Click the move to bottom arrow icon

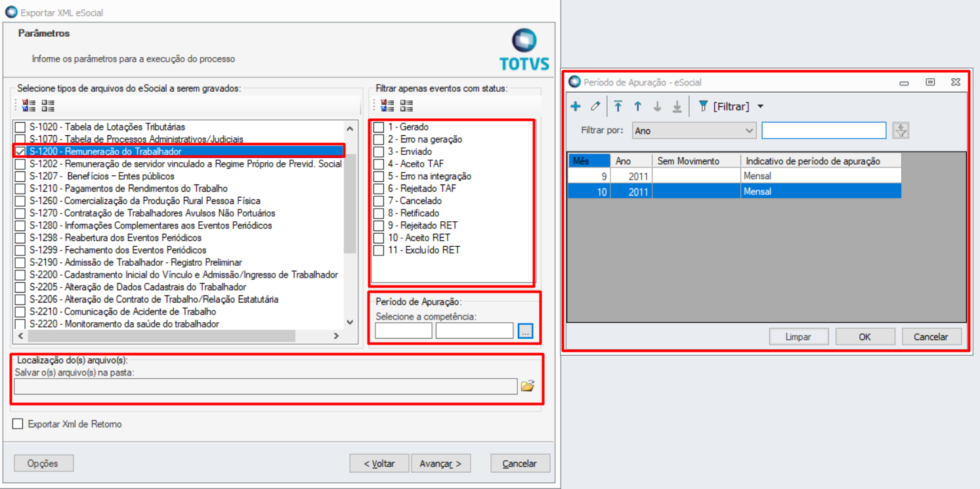[676, 106]
